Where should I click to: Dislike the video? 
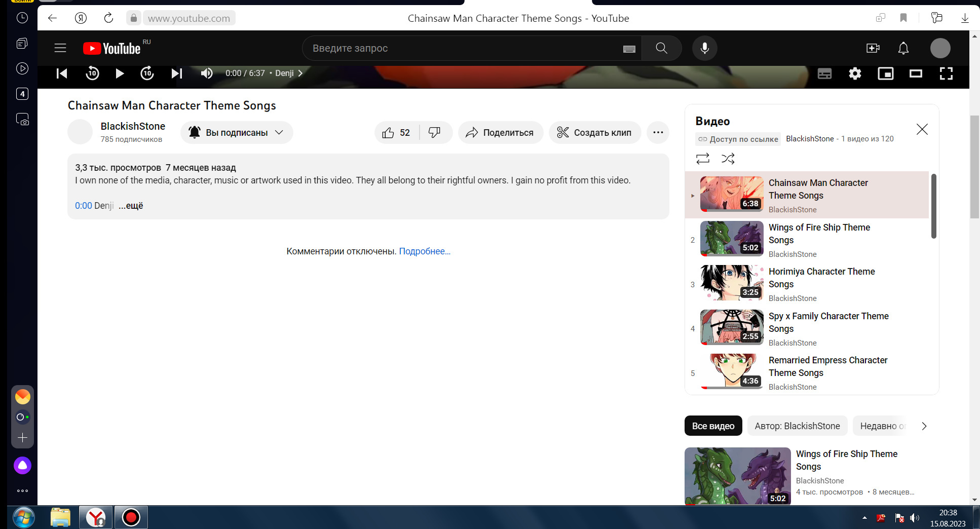[435, 133]
